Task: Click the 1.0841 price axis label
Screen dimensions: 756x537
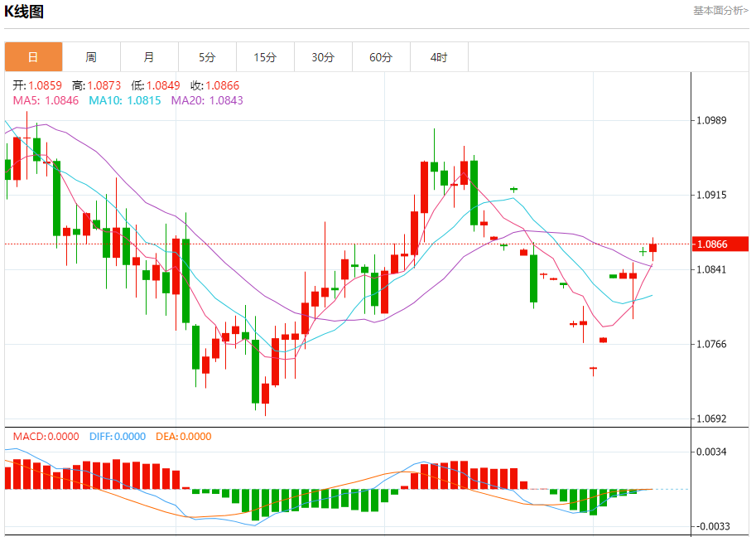Action: click(711, 269)
